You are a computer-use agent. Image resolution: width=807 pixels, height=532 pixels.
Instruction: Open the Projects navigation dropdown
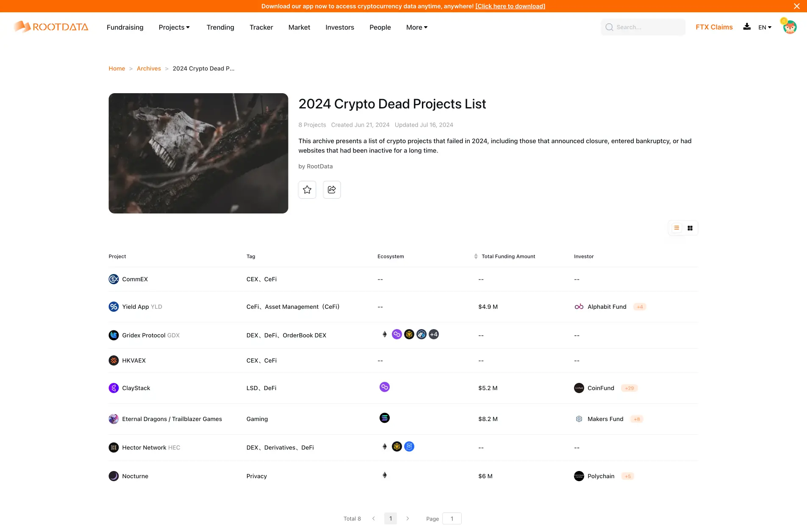point(174,27)
